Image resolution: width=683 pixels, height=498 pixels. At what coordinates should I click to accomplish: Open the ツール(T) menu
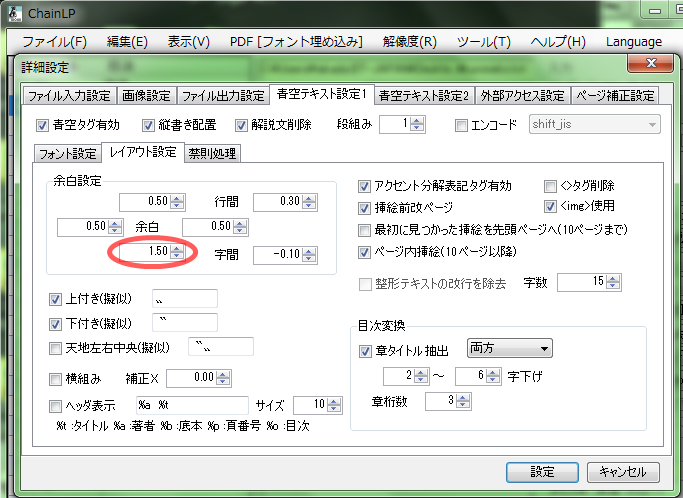coord(484,42)
